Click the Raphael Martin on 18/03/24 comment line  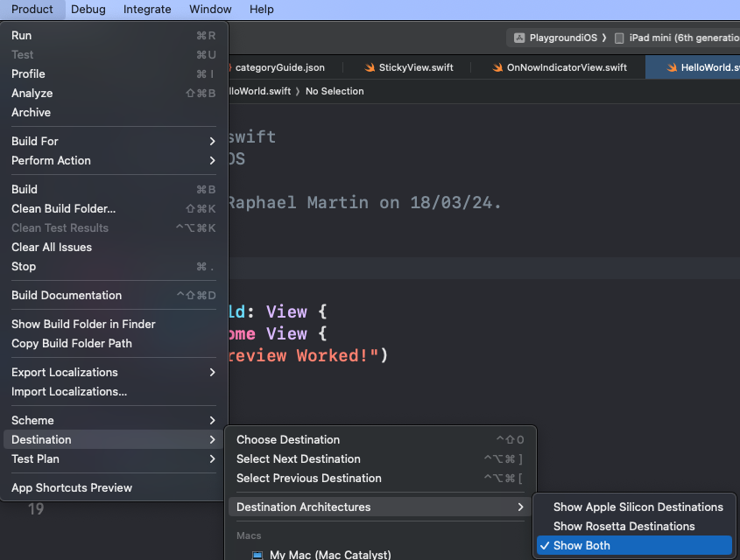click(364, 203)
